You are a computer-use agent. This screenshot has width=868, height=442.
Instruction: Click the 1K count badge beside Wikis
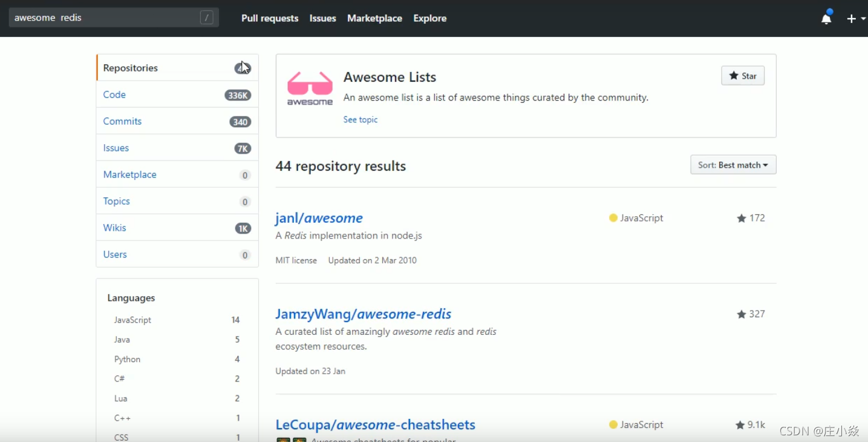pyautogui.click(x=243, y=228)
